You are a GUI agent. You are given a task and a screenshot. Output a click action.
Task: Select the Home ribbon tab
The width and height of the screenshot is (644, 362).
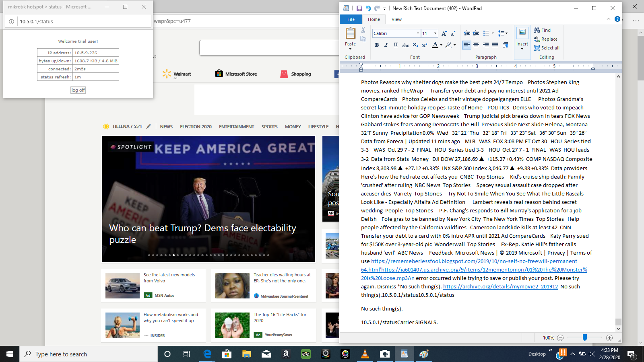(374, 19)
